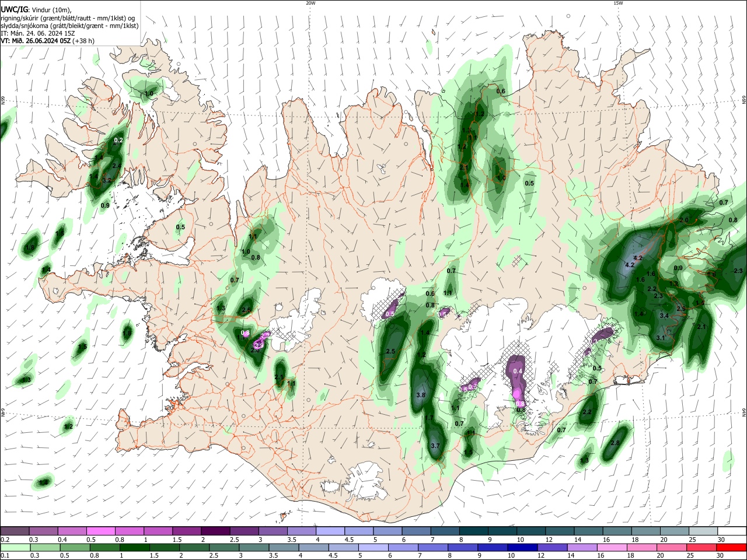
Task: Choose the dark teal 8 mm snow swatch
Action: click(473, 531)
